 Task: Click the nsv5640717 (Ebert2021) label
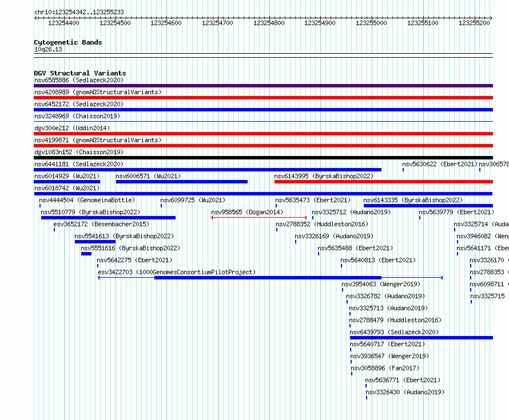click(x=387, y=344)
